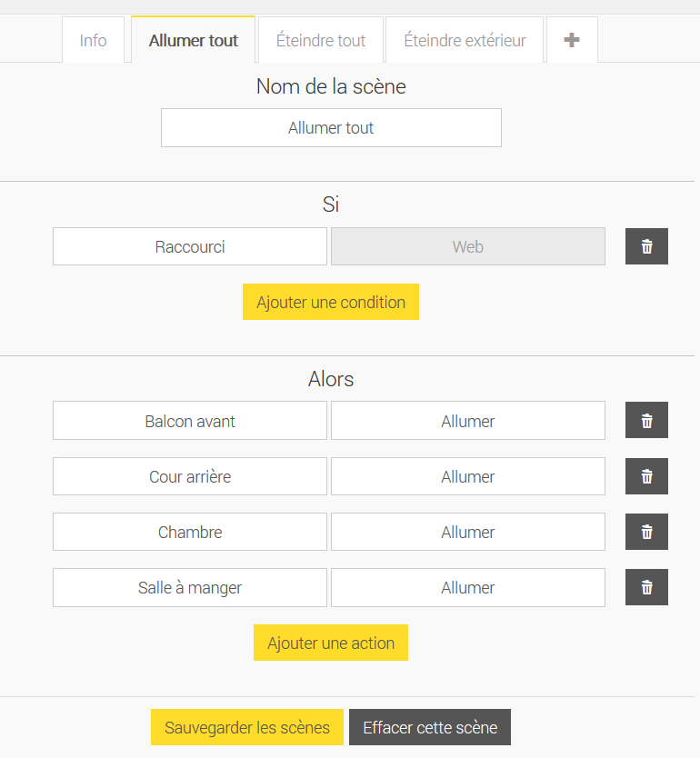The height and width of the screenshot is (758, 700).
Task: Open the Raccourci condition type dropdown
Action: [x=190, y=246]
